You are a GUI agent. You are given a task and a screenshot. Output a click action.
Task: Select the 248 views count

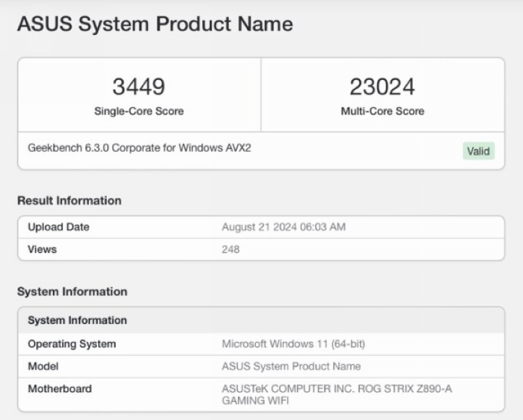pyautogui.click(x=230, y=249)
